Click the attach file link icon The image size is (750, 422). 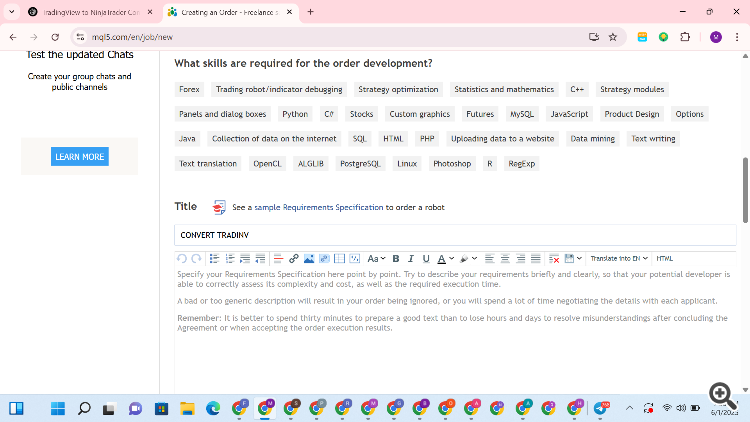(x=324, y=258)
